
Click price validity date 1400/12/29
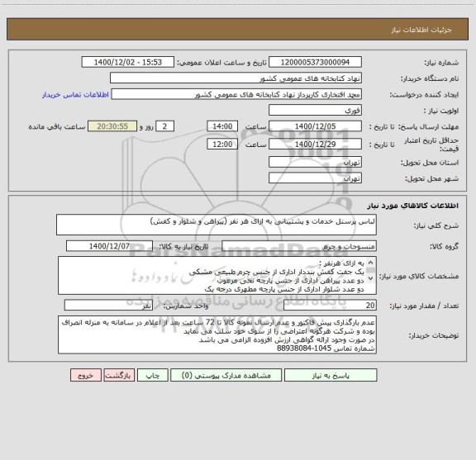coord(315,145)
